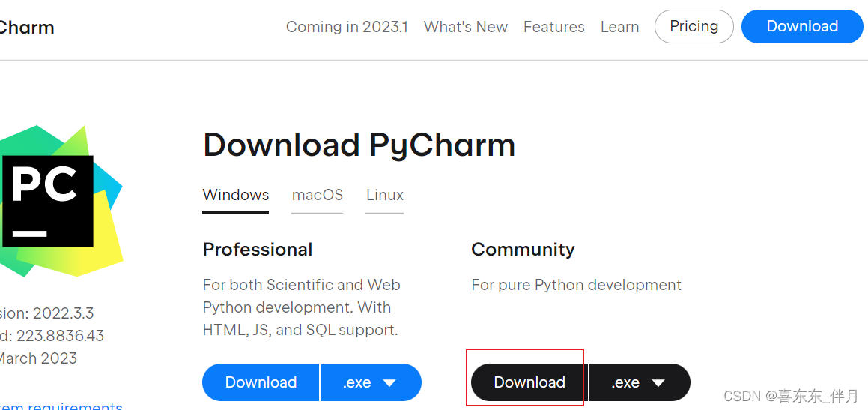The width and height of the screenshot is (868, 410).
Task: Open the system requirements link
Action: pyautogui.click(x=61, y=406)
